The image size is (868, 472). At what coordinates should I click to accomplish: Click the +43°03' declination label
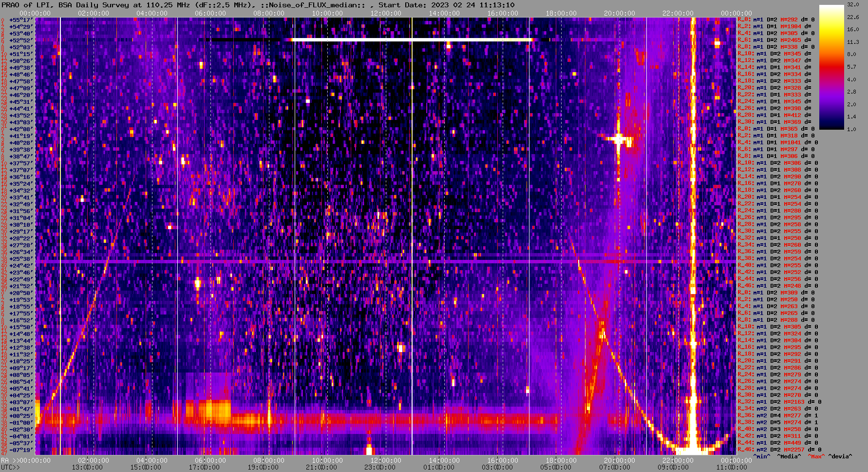pyautogui.click(x=21, y=122)
